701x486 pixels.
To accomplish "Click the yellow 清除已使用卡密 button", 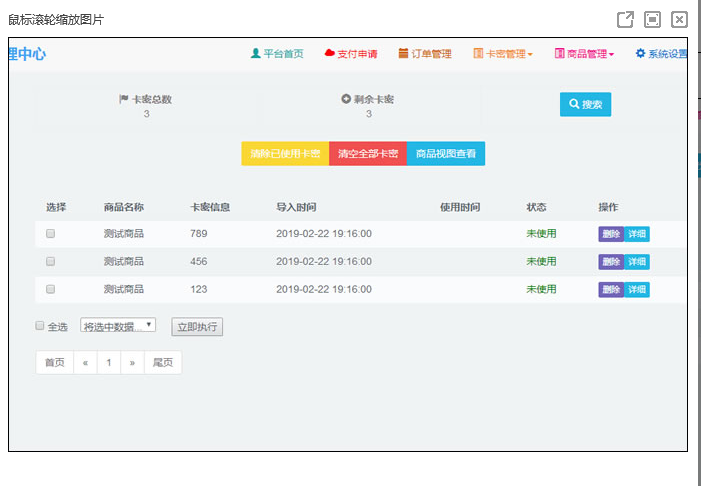I will (x=285, y=153).
